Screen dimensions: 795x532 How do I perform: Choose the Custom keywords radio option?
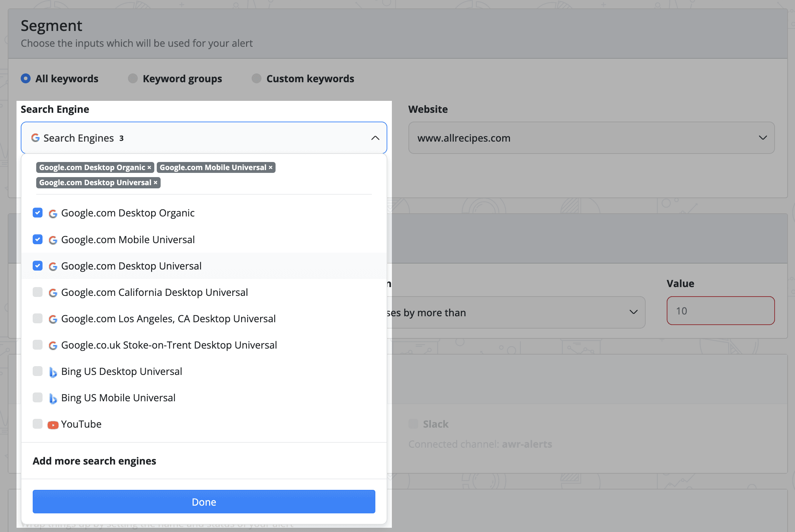click(257, 78)
